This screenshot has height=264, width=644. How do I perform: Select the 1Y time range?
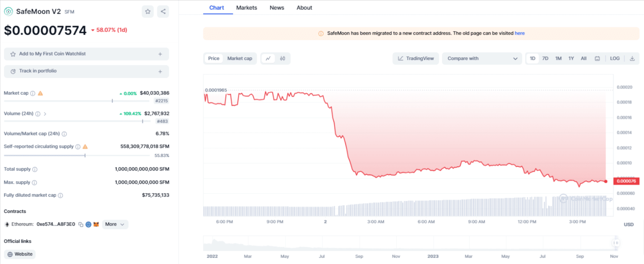click(571, 59)
